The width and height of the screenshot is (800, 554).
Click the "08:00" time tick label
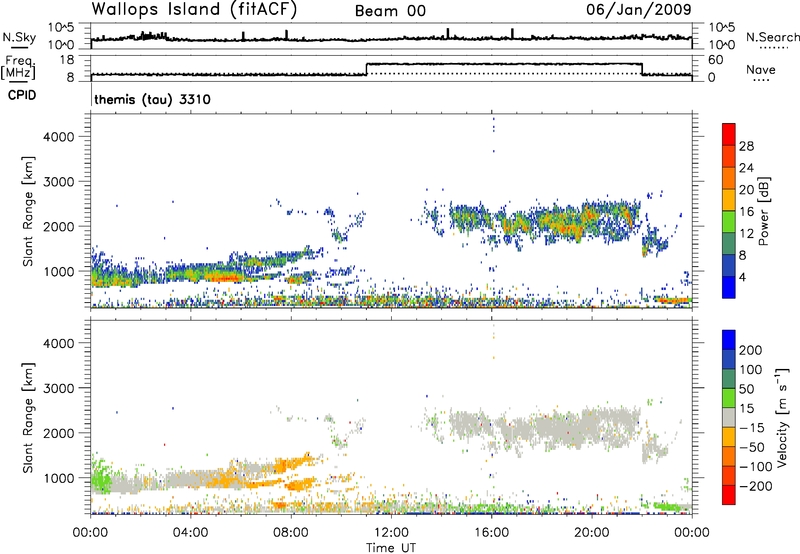[291, 533]
